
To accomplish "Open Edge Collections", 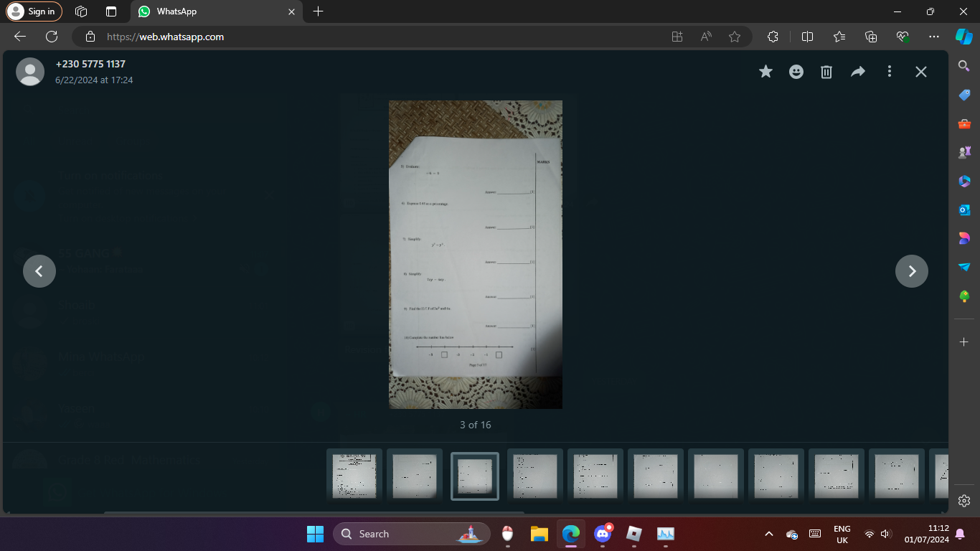I will 872,37.
